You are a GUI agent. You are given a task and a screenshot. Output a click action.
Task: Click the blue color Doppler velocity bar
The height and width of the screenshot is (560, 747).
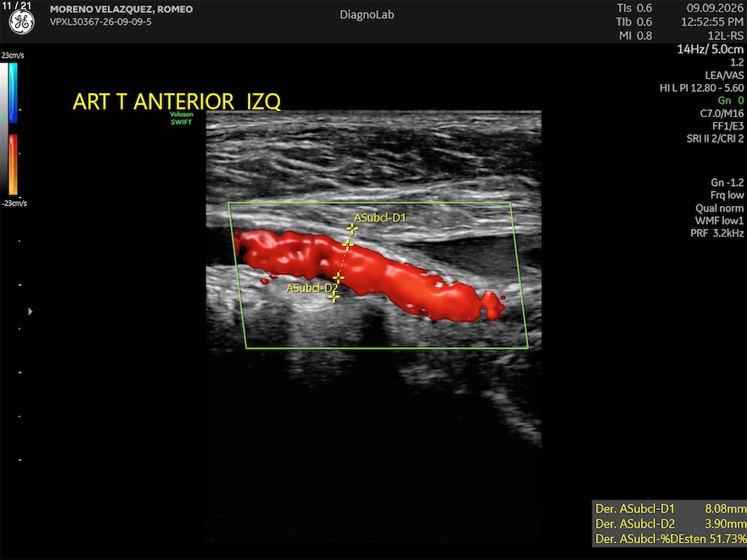pos(14,92)
